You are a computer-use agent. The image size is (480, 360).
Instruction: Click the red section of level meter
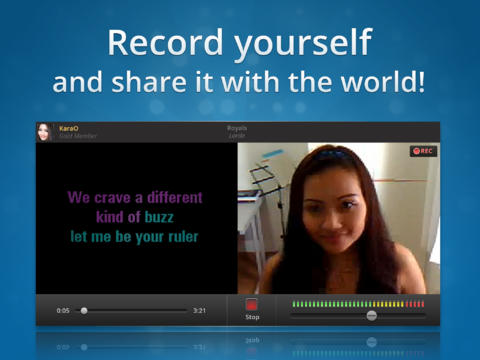tap(415, 304)
